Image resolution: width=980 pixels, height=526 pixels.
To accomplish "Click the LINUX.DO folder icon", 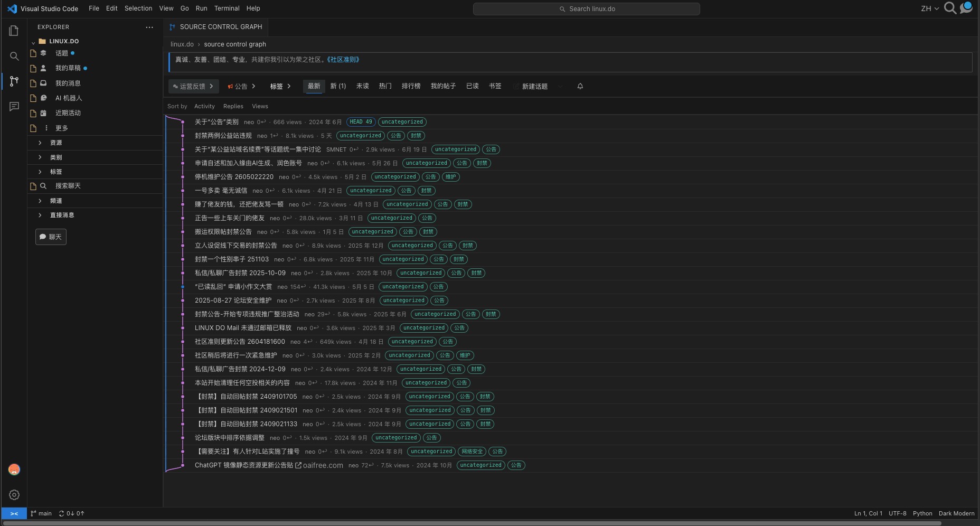I will 42,41.
